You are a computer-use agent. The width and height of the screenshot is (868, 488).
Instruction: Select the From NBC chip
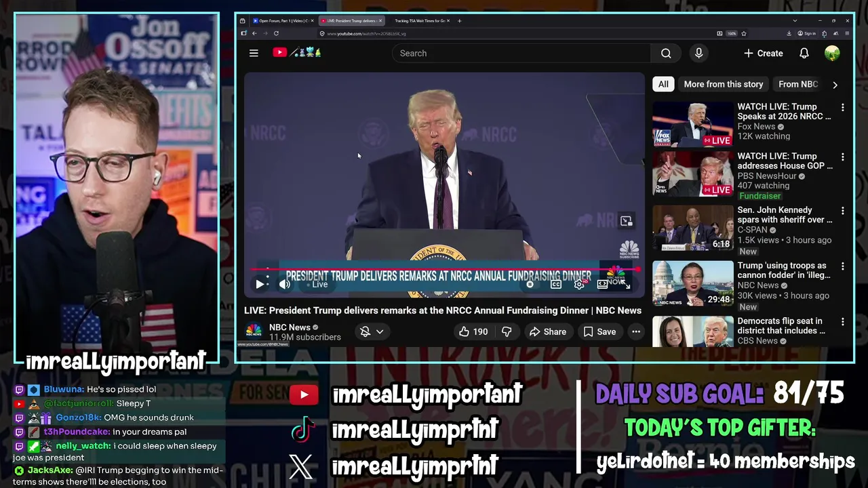(798, 84)
